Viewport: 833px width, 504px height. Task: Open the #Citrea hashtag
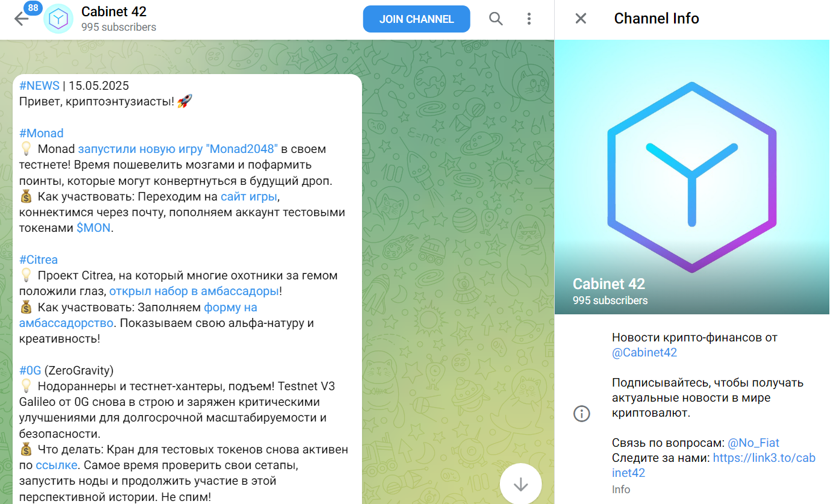(x=39, y=260)
